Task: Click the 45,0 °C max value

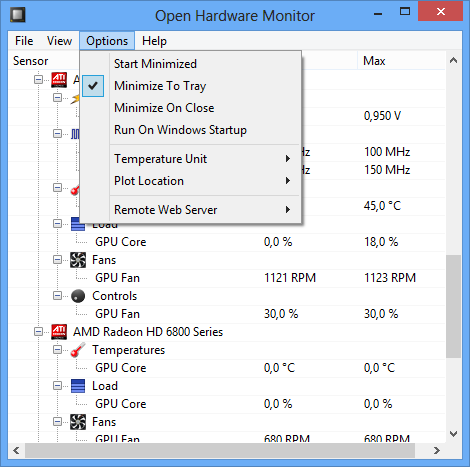Action: [382, 206]
